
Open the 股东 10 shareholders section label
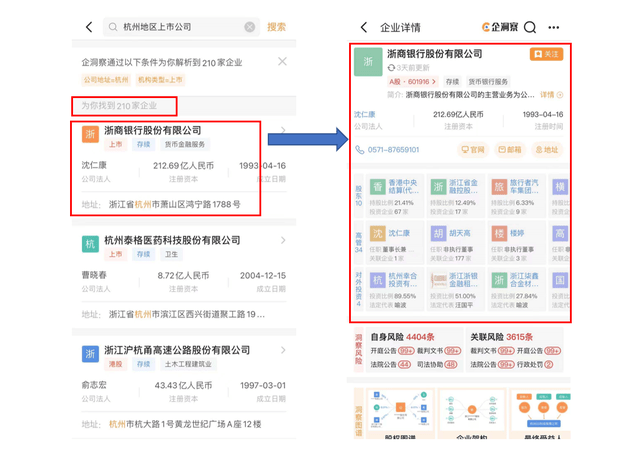coord(358,196)
